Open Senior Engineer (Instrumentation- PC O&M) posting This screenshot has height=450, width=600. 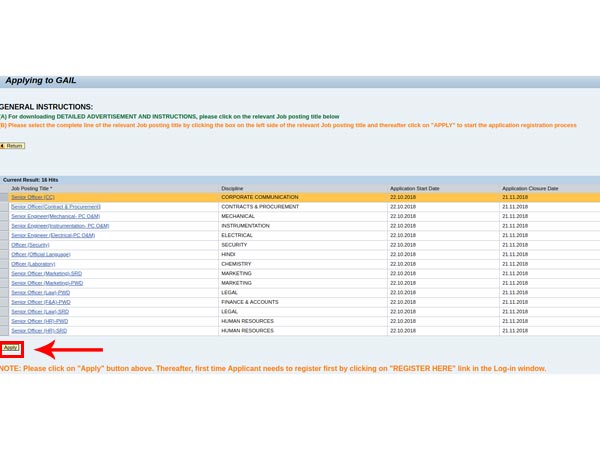coord(60,226)
